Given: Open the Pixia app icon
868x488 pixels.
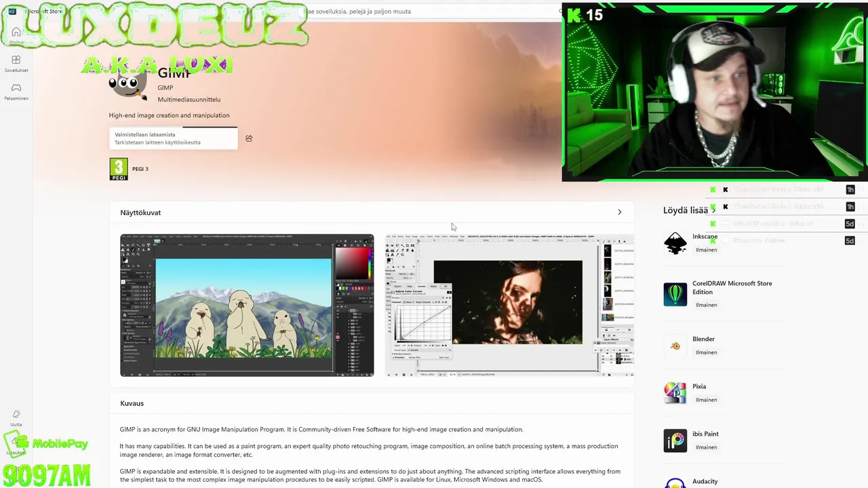Looking at the screenshot, I should point(675,393).
